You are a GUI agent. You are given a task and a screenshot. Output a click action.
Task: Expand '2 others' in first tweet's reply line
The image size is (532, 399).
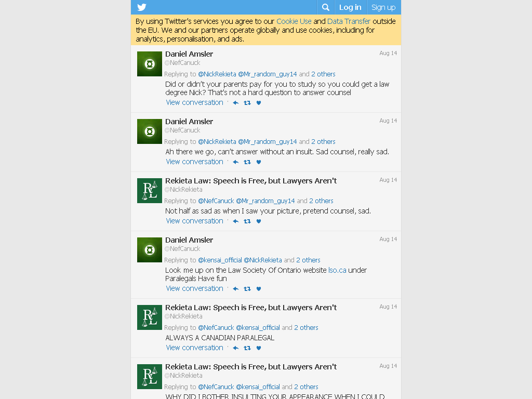tap(323, 74)
